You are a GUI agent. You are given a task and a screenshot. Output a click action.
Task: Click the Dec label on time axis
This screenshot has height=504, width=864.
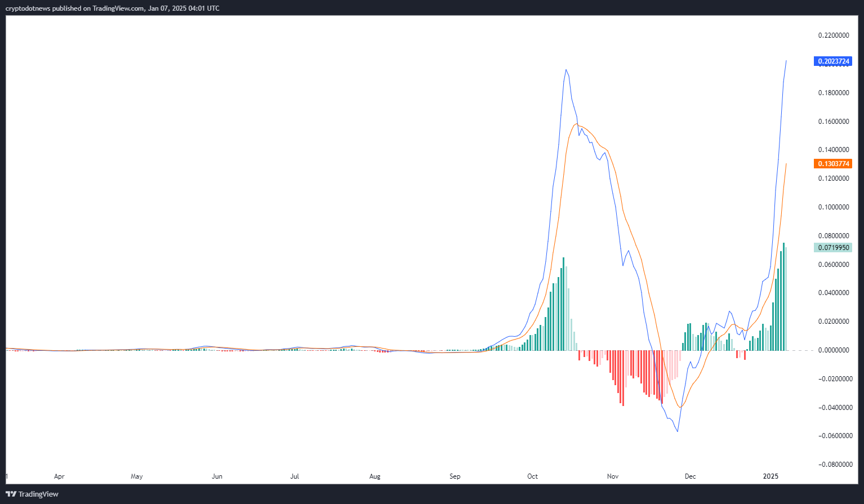click(x=690, y=476)
